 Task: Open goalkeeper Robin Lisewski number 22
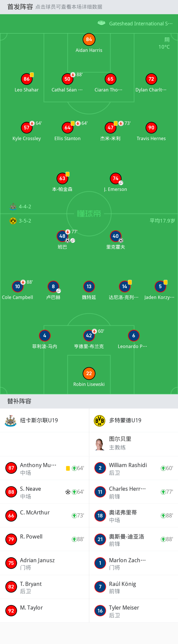(x=89, y=373)
